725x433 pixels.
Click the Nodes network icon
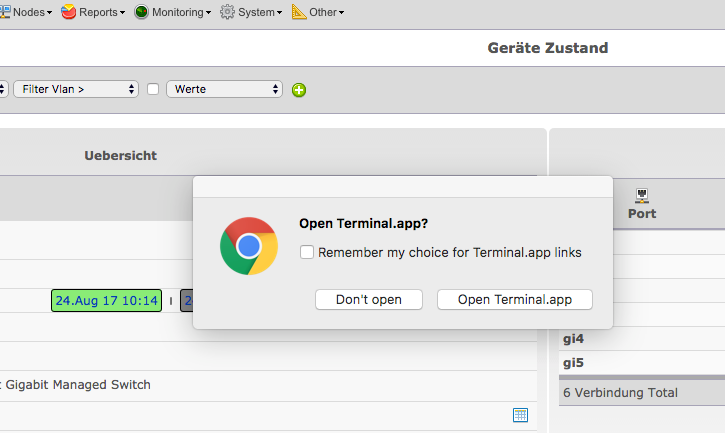click(x=5, y=12)
